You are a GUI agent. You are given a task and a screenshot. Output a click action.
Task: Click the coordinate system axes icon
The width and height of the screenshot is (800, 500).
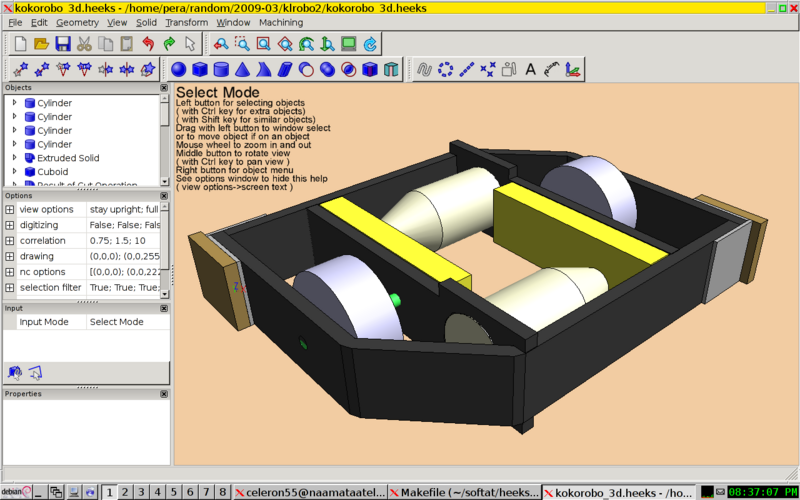(x=573, y=70)
